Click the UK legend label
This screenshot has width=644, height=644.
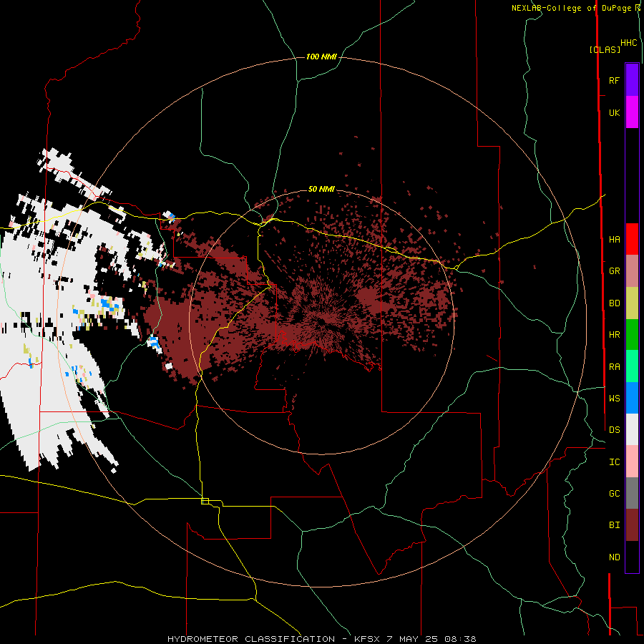614,112
